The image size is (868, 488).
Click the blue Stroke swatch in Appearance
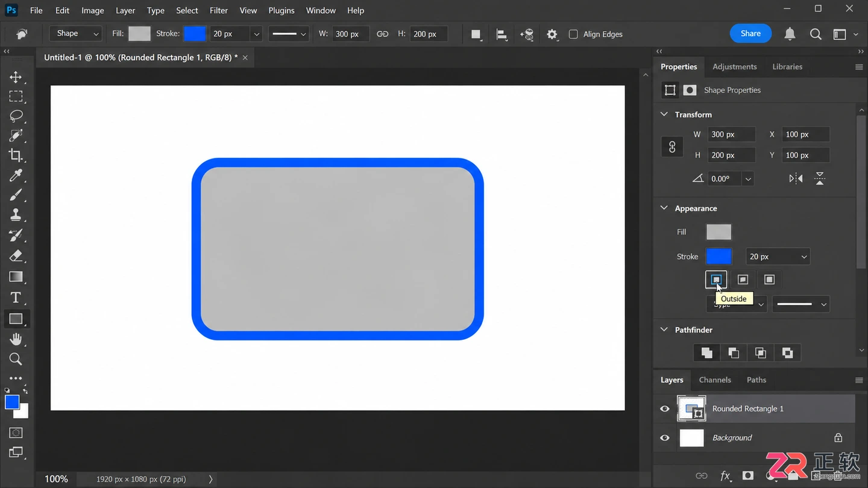click(x=719, y=256)
